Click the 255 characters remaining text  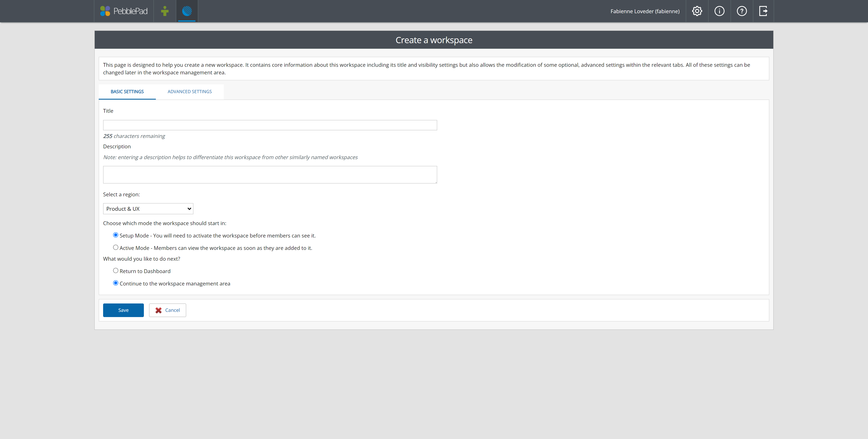coord(134,136)
